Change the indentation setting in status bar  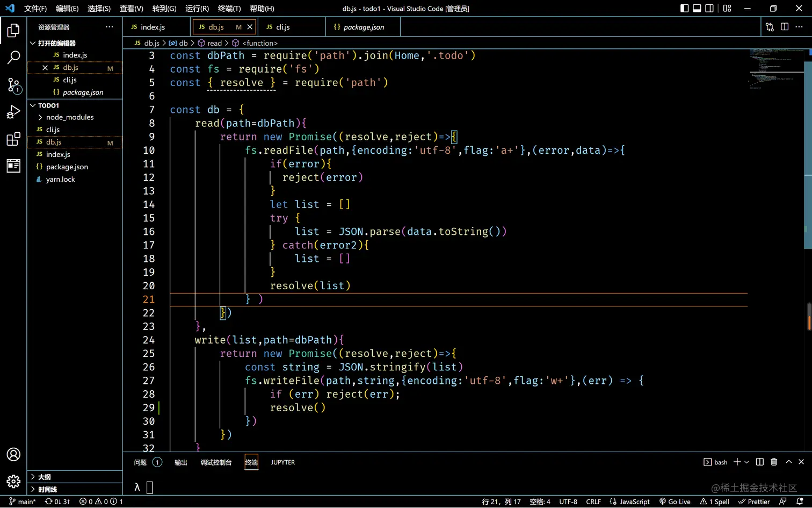(540, 502)
